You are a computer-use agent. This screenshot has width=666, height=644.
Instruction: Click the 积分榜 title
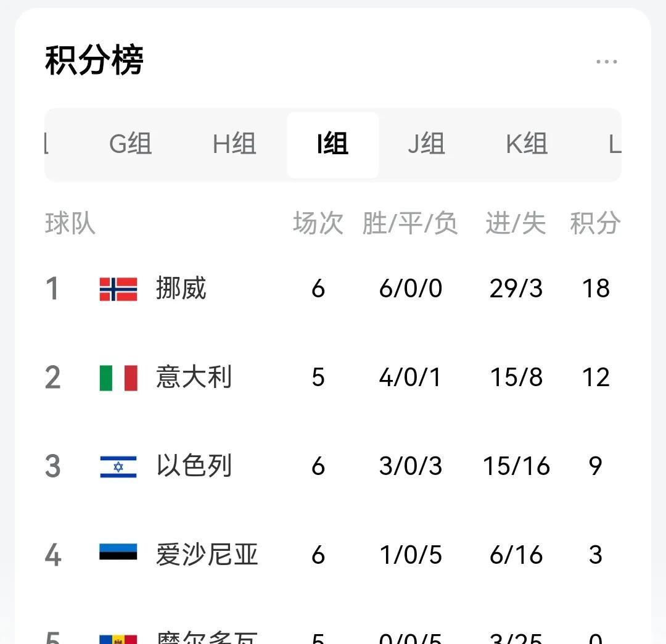[94, 60]
